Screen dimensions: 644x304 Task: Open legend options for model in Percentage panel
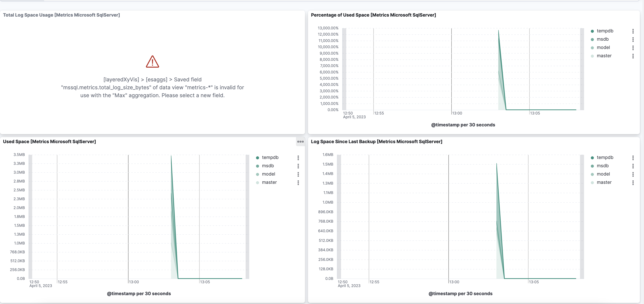coord(633,47)
